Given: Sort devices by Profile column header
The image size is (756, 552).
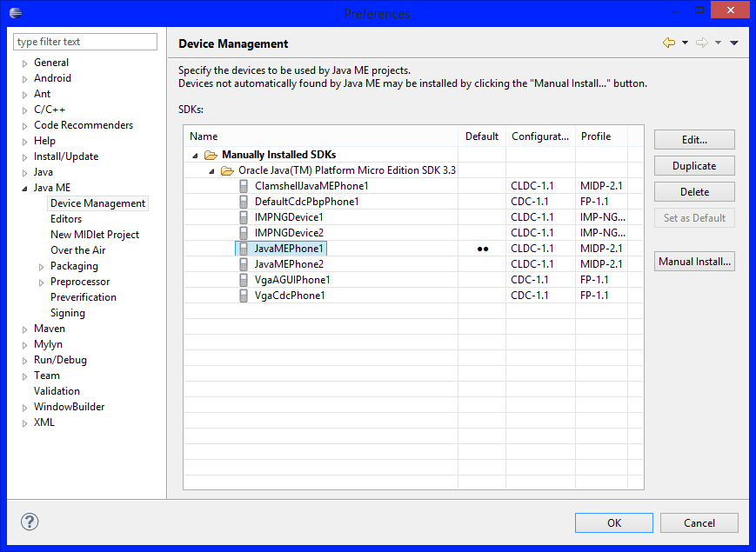Looking at the screenshot, I should coord(596,136).
